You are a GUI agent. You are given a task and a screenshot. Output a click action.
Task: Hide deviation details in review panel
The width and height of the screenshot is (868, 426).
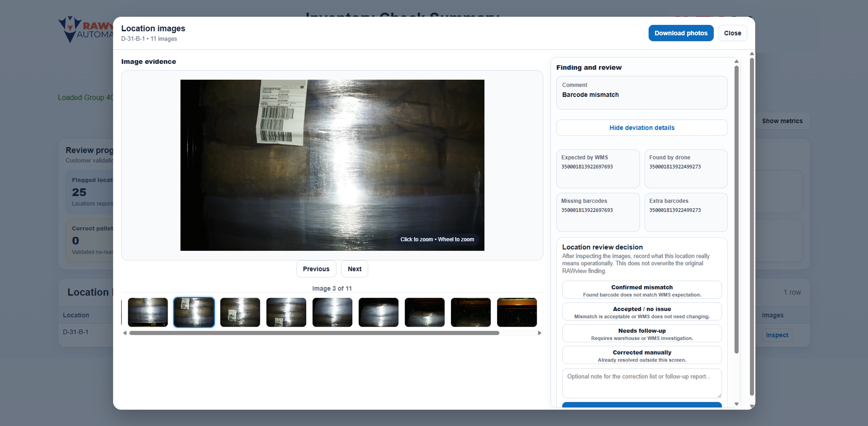click(x=642, y=128)
